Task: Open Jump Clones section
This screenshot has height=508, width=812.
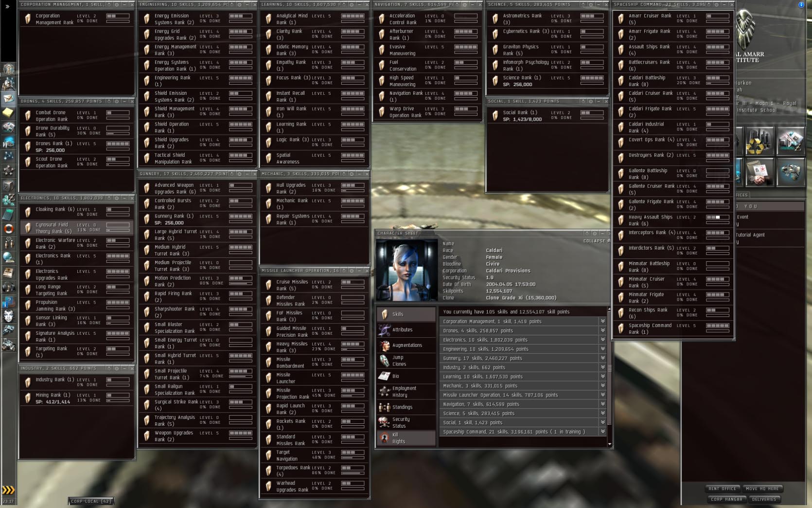Action: 406,361
